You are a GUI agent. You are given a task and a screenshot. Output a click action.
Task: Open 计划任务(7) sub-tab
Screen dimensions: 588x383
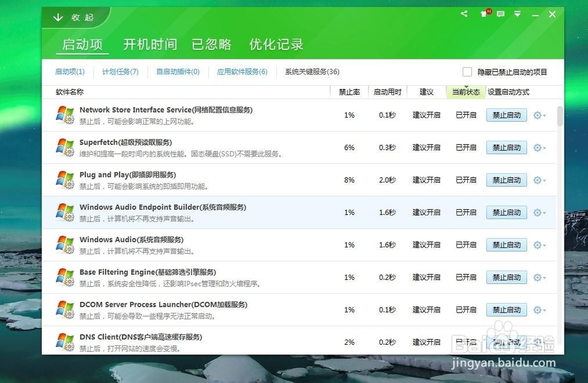(121, 72)
